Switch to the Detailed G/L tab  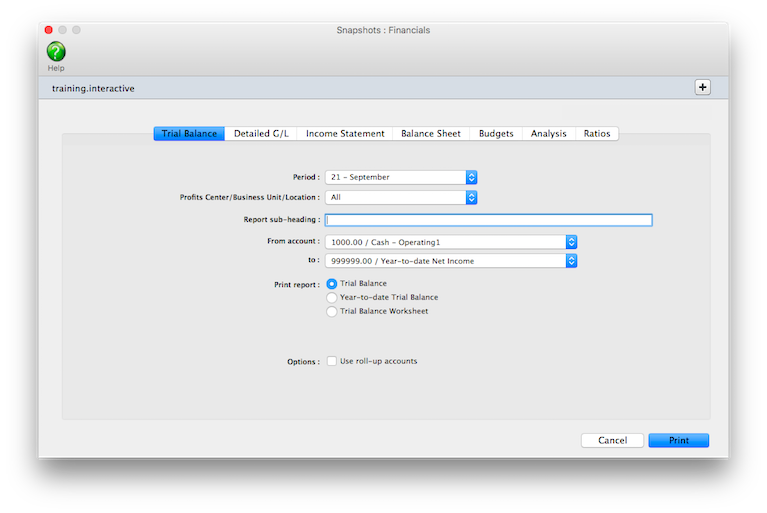(x=261, y=134)
